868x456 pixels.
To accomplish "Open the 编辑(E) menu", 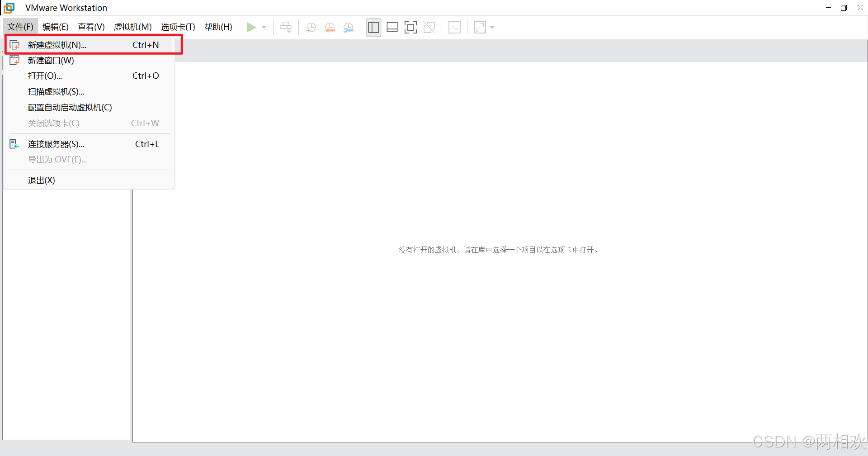I will coord(55,27).
